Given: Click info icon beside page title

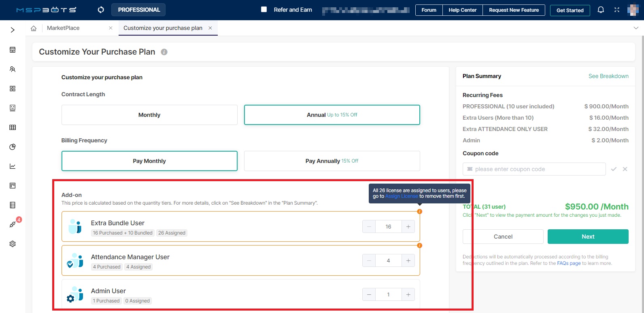Looking at the screenshot, I should point(164,52).
